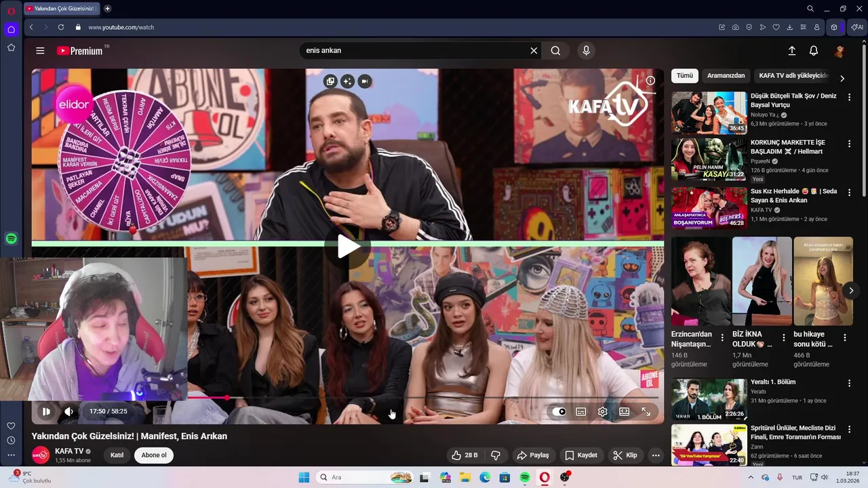Open player settings gear

(x=603, y=411)
